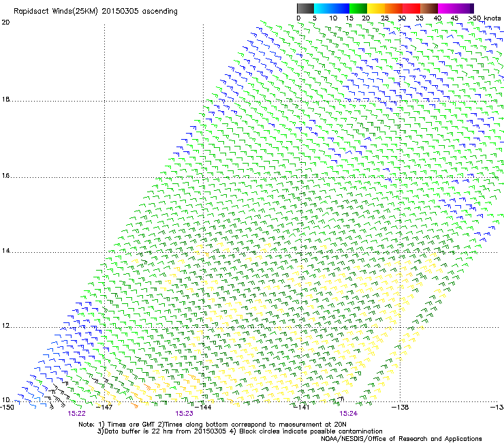Click the '>50 knots' legend label
Screen dimensions: 504x443
[484, 18]
